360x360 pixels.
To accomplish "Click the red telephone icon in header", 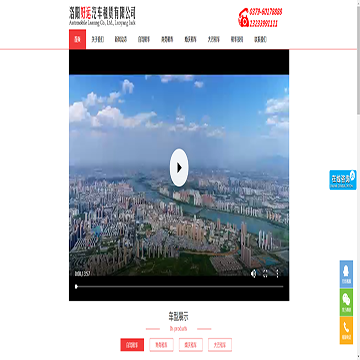I will point(243,18).
